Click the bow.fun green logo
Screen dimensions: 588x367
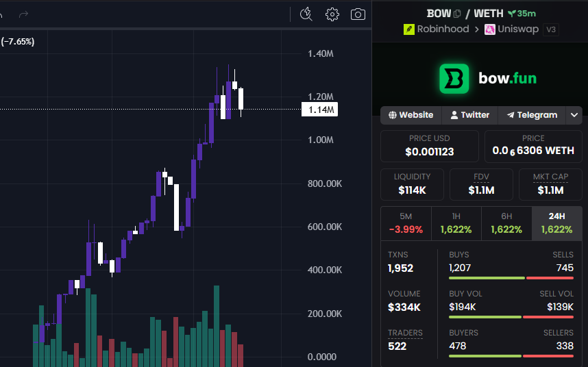(454, 79)
